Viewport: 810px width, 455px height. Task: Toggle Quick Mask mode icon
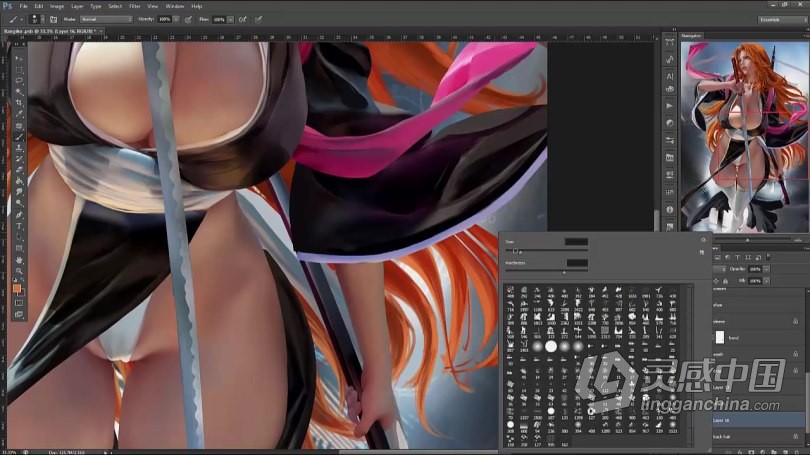click(19, 303)
